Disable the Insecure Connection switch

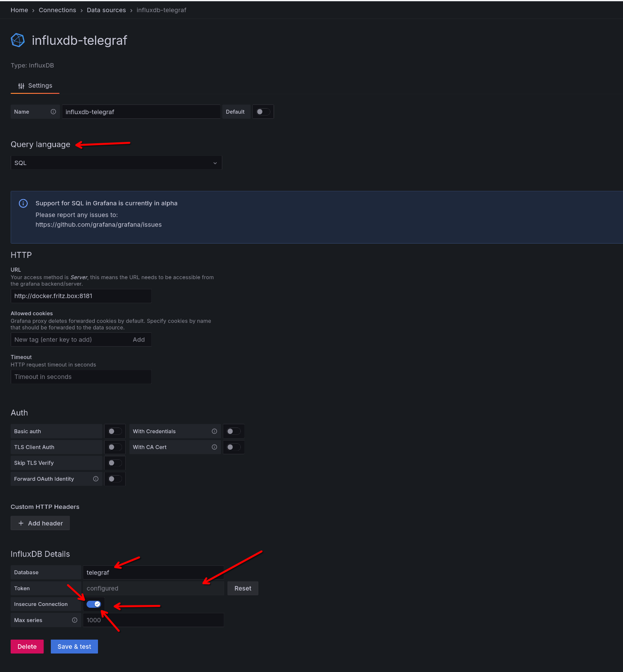coord(94,604)
